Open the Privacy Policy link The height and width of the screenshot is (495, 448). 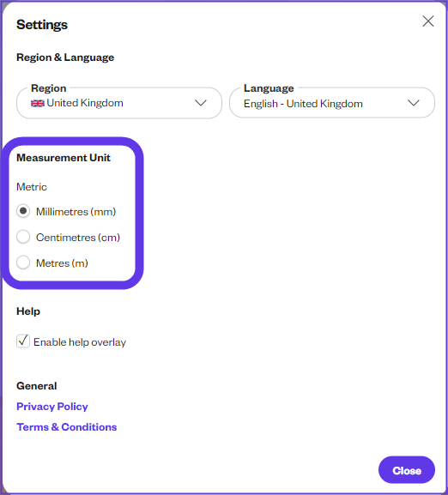click(x=52, y=407)
